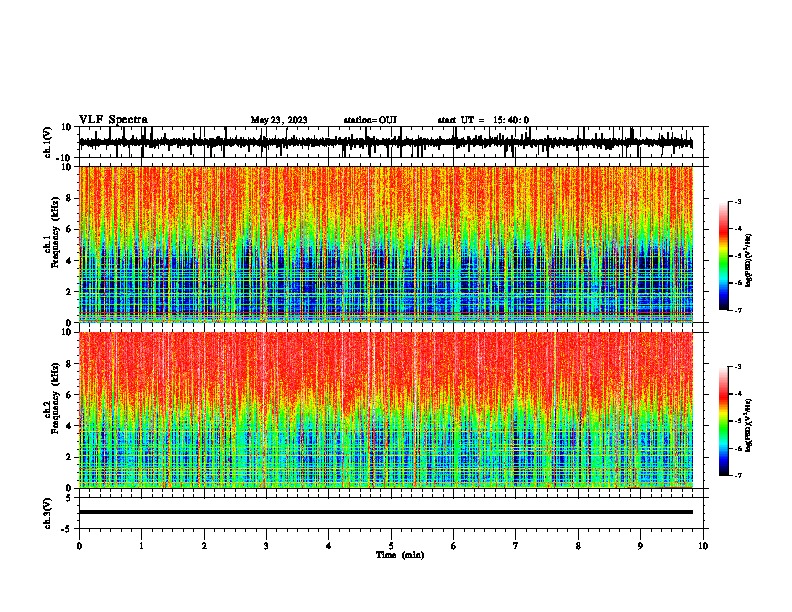Click the '-7' label on ch.2 colorbar
The width and height of the screenshot is (792, 612).
(x=737, y=476)
